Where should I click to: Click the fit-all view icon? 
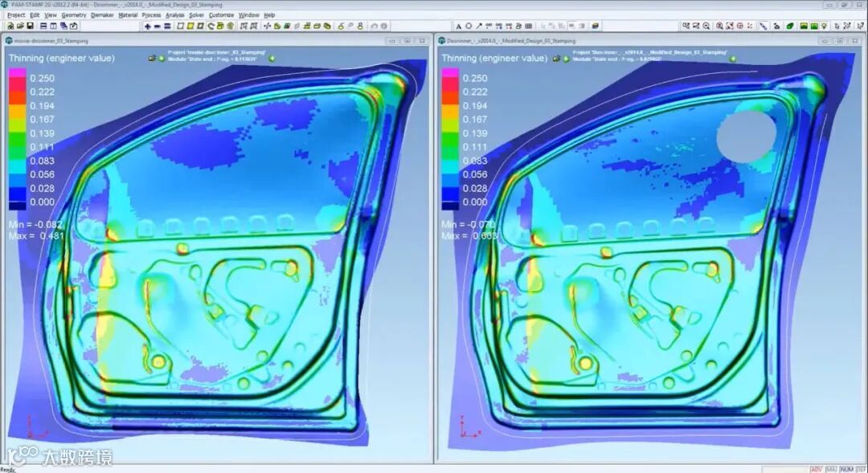730,26
